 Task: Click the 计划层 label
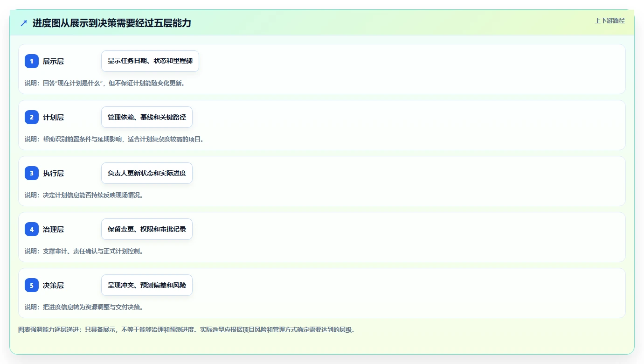click(x=54, y=117)
